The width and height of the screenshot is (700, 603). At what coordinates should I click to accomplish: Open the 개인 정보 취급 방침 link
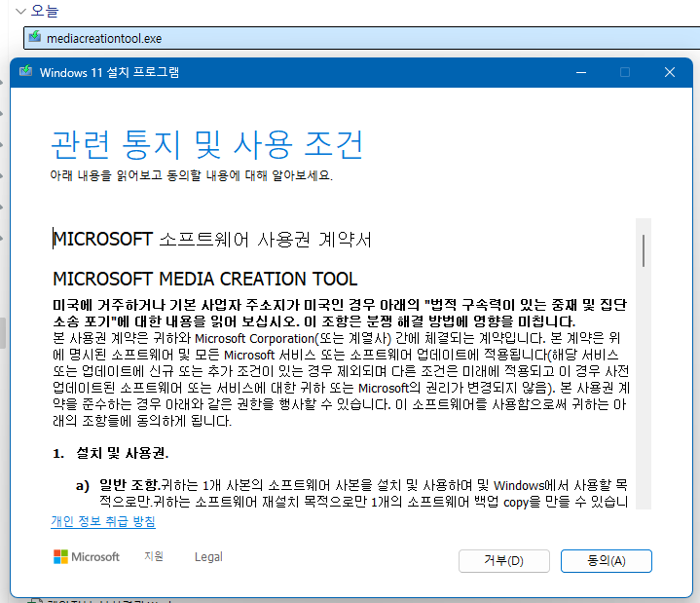pos(103,521)
